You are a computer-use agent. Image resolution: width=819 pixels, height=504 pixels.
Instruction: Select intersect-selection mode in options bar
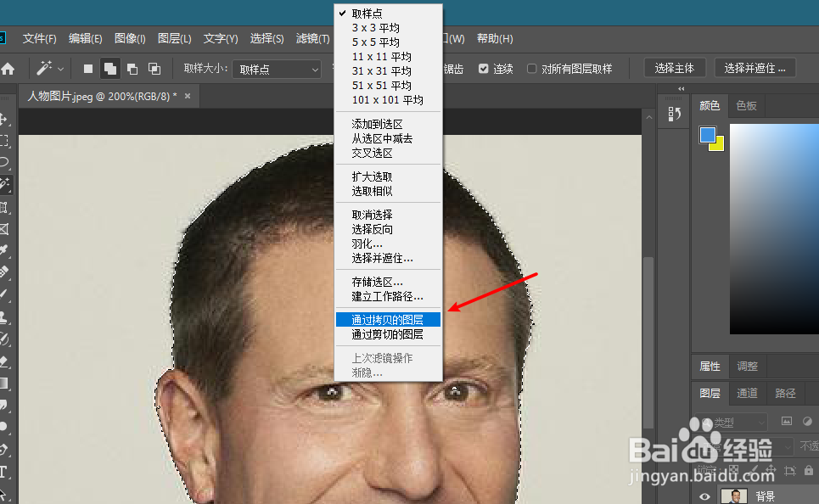pos(154,68)
